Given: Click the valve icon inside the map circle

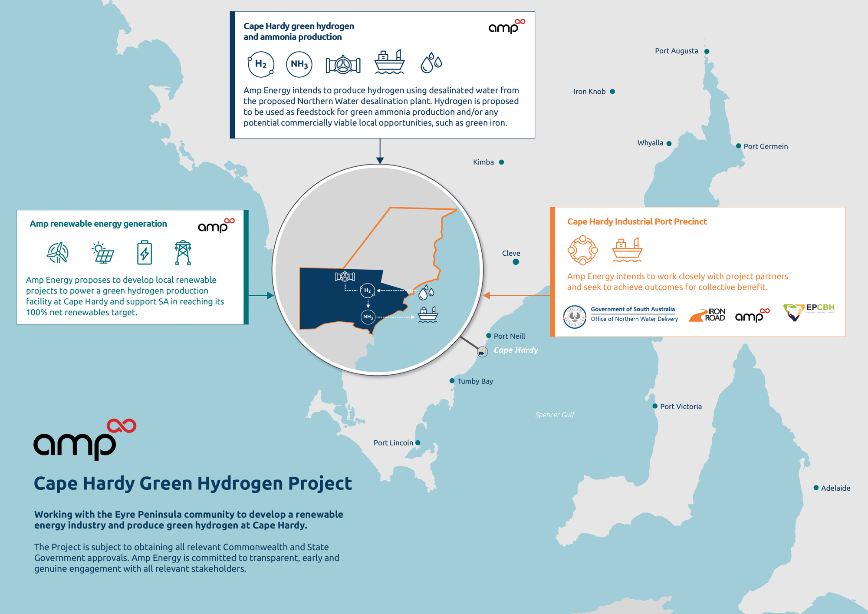Looking at the screenshot, I should tap(345, 276).
